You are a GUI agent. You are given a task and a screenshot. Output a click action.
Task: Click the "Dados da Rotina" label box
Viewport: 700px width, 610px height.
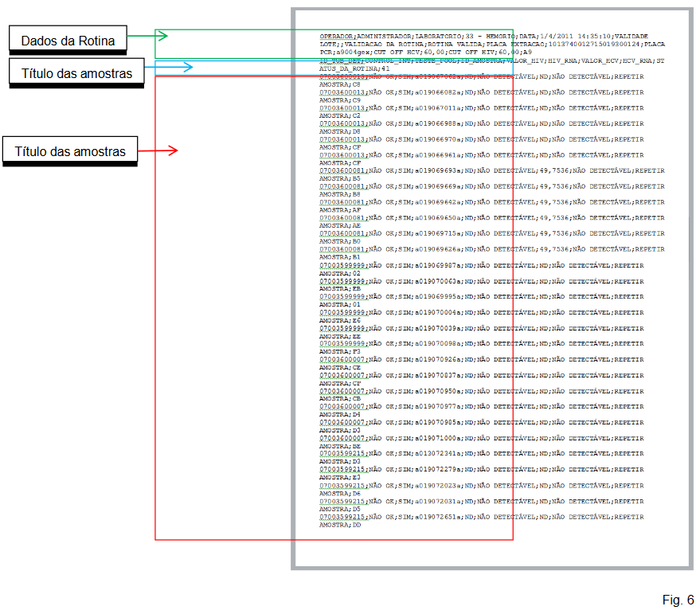pos(68,40)
